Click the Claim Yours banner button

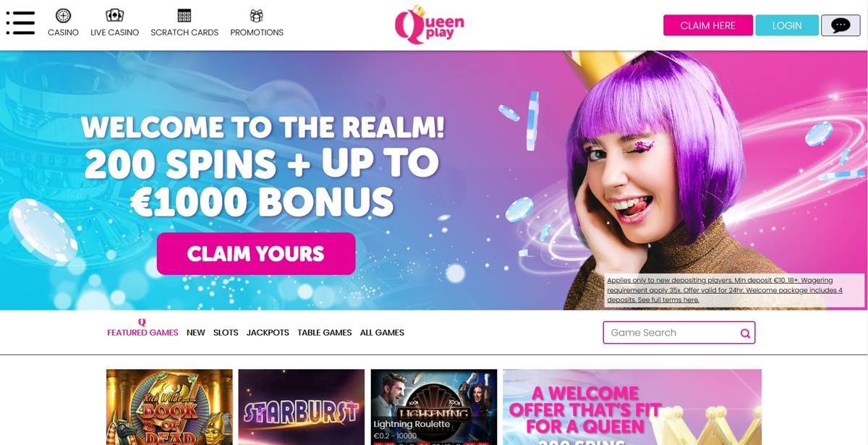coord(256,254)
